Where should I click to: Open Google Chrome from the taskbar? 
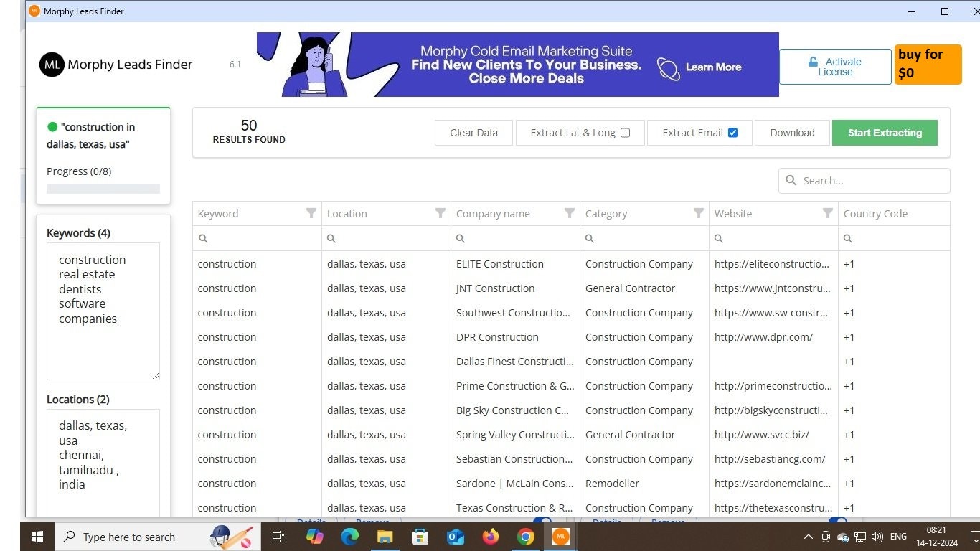tap(526, 537)
